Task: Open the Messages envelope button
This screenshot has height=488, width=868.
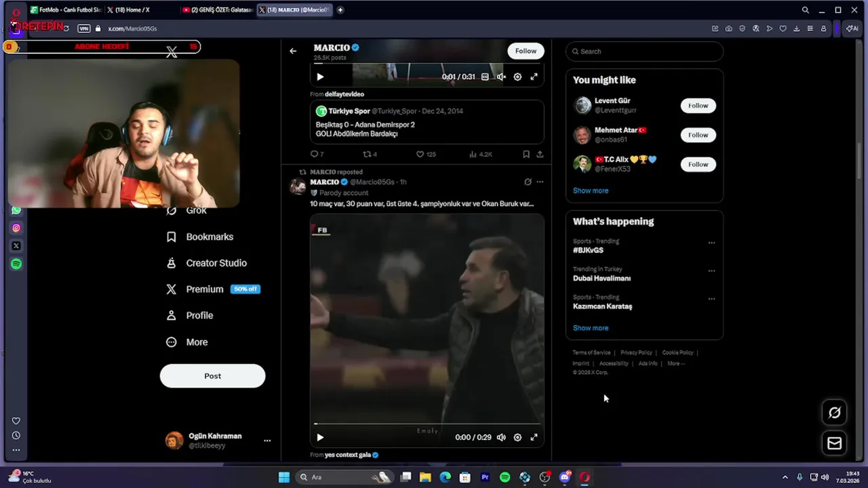Action: 835,443
